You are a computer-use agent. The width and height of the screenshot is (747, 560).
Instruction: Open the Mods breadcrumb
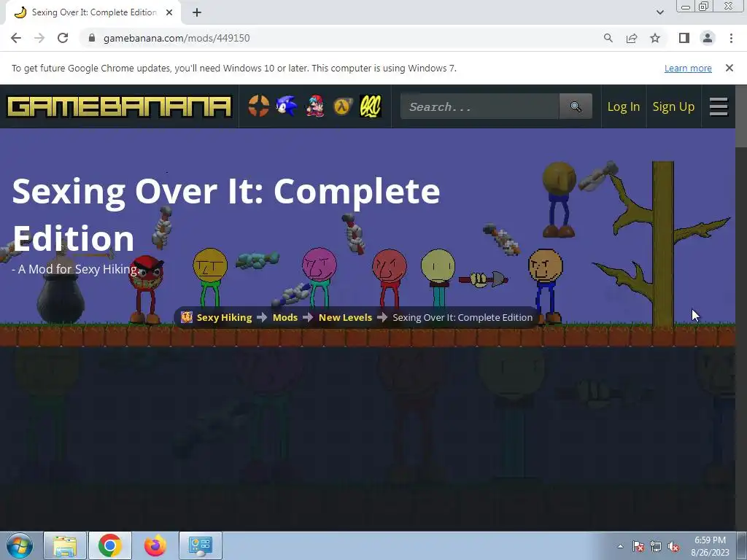285,318
